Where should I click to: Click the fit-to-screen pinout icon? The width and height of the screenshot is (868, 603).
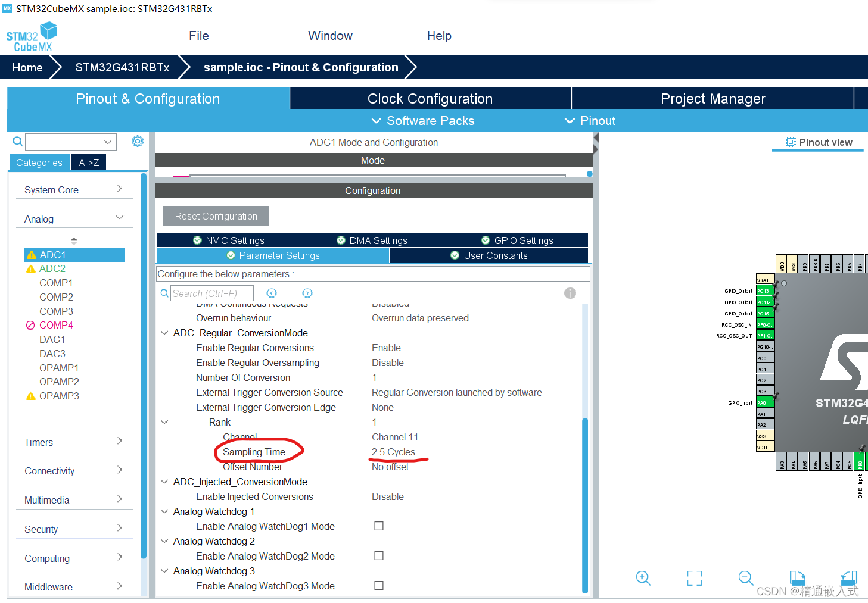click(x=695, y=578)
